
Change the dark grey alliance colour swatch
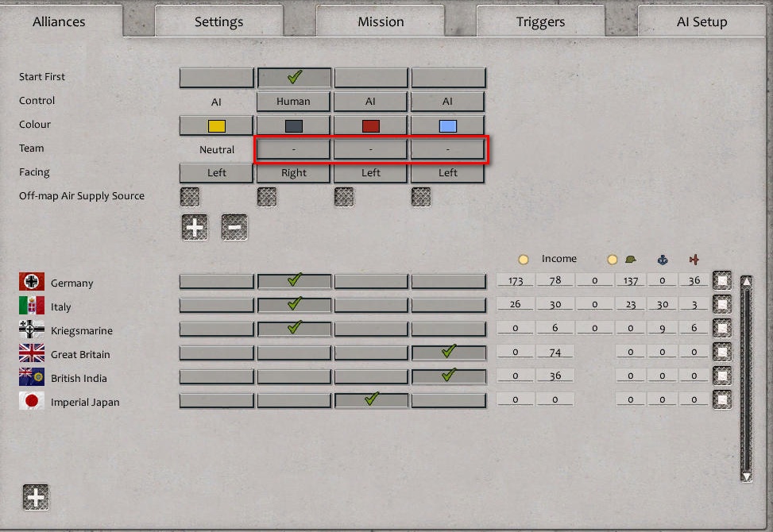click(x=294, y=125)
